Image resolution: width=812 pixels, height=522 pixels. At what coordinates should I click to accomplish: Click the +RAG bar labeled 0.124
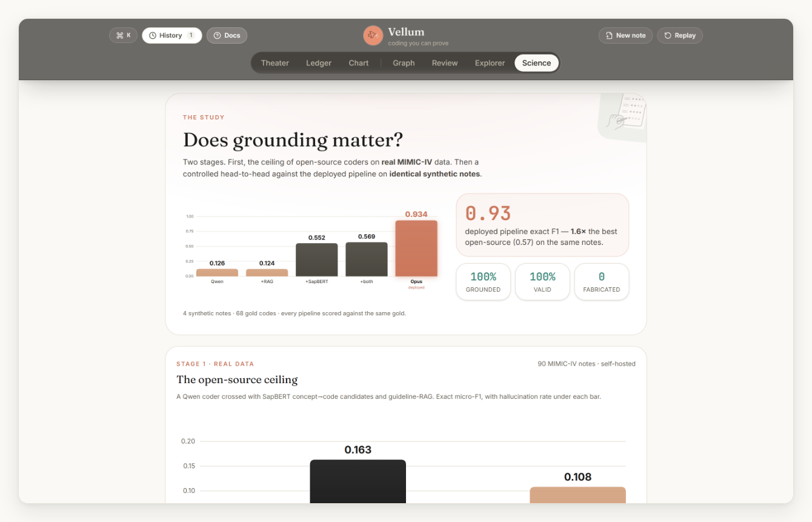tap(267, 273)
